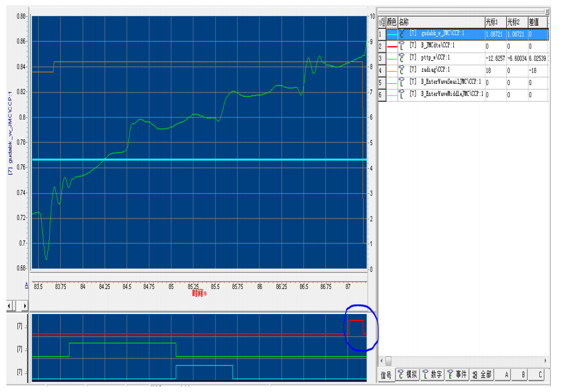The height and width of the screenshot is (392, 563).
Task: Switch to the 模拟 analog tab
Action: coord(408,375)
